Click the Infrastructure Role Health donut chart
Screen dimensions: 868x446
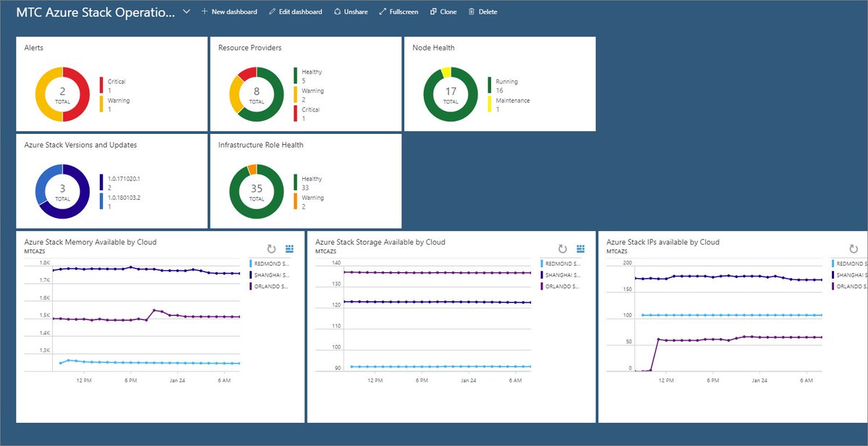tap(257, 191)
